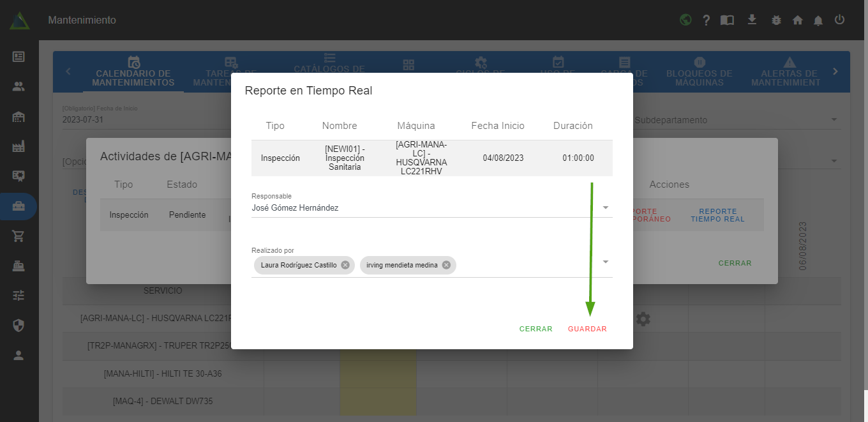Screen dimensions: 868x422
Task: Open the Realizado por dropdown arrow
Action: (x=605, y=262)
